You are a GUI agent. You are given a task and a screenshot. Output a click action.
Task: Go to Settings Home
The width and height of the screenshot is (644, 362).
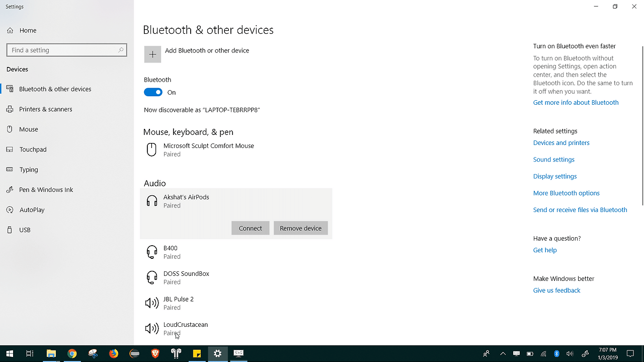tap(28, 30)
